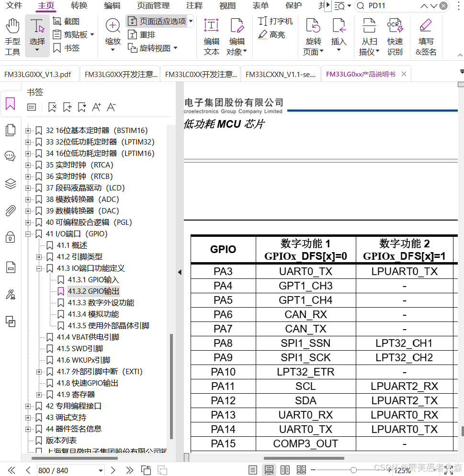Viewport: 464px width, 476px height.
Task: Add new bookmark icon in panel
Action: tap(67, 107)
